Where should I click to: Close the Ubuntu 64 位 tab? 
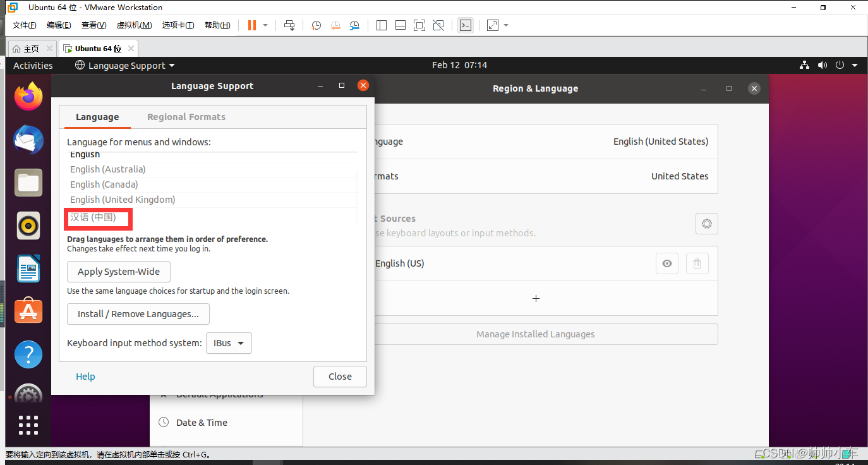tap(131, 49)
